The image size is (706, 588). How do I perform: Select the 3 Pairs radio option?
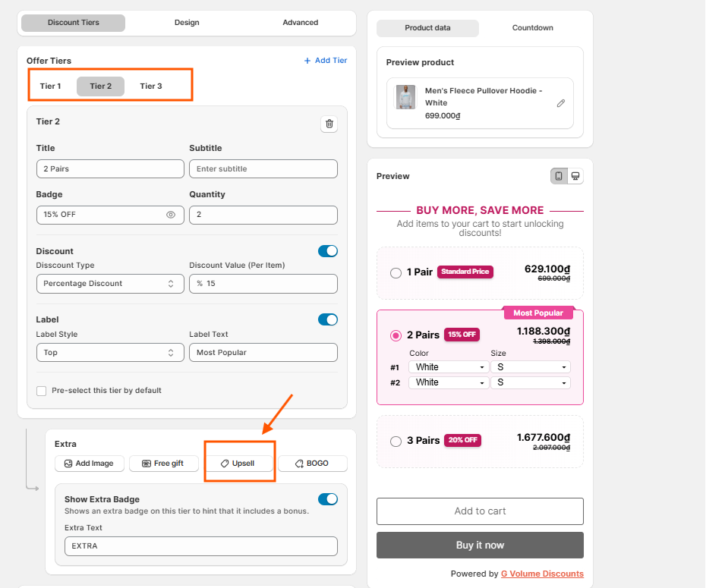pyautogui.click(x=396, y=442)
